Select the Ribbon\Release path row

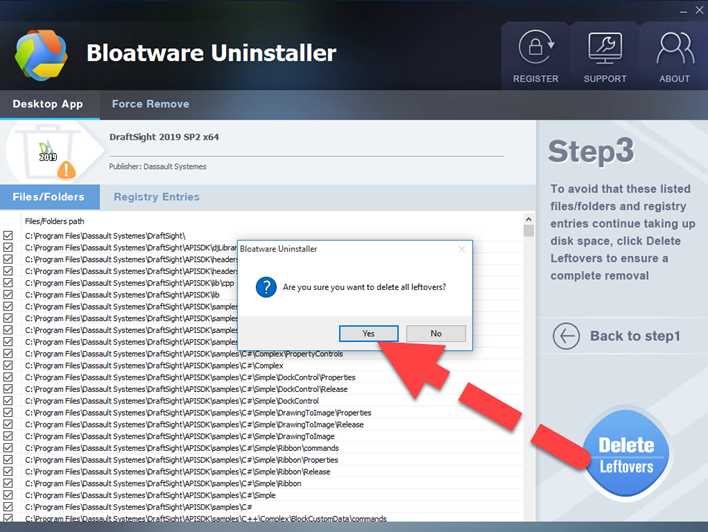(x=177, y=471)
